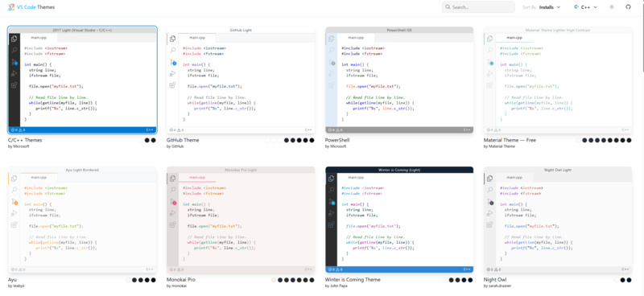The image size is (644, 296).
Task: Select main.cpp tab in PowerShell ISE preview
Action: click(x=356, y=38)
